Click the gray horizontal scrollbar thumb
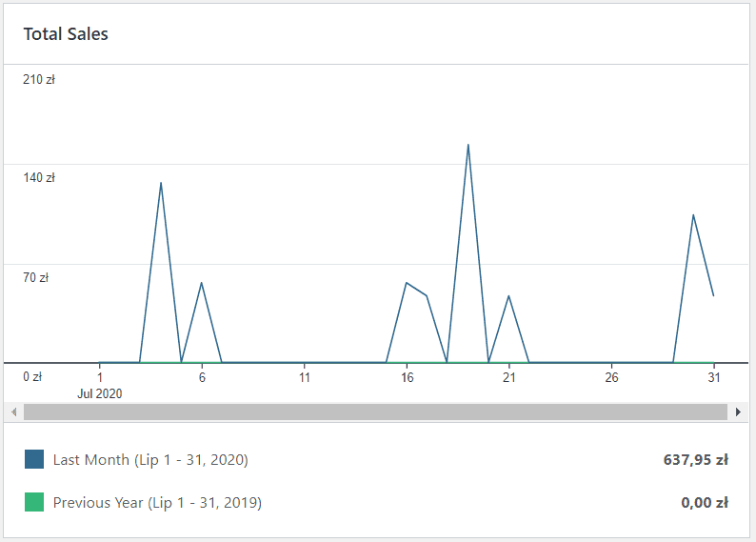Viewport: 756px width, 542px height. coord(375,412)
